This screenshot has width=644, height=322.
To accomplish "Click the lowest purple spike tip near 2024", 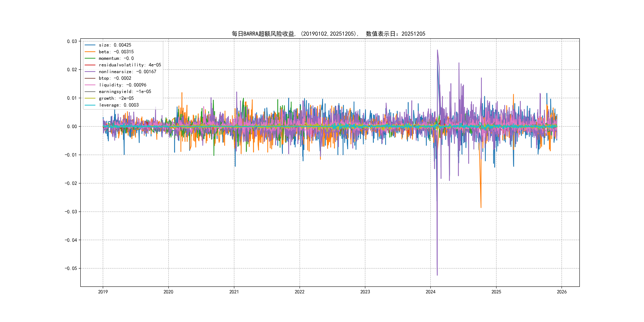I will point(437,275).
